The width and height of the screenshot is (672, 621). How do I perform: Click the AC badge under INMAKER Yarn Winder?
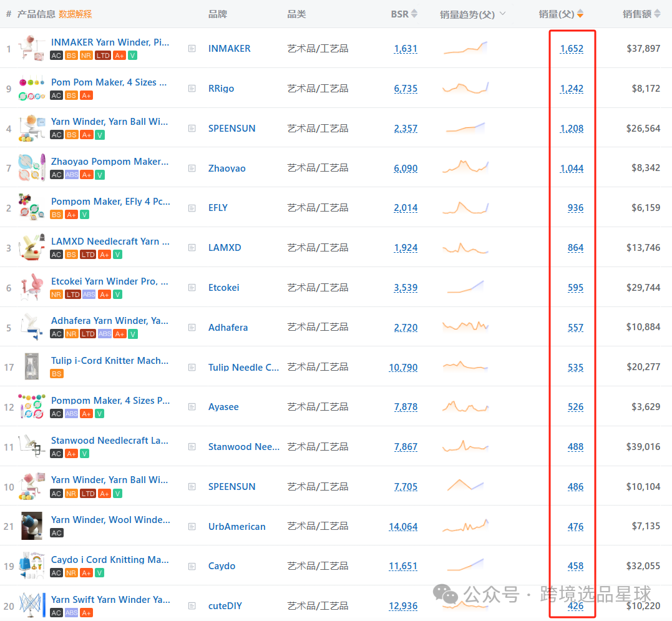point(57,56)
